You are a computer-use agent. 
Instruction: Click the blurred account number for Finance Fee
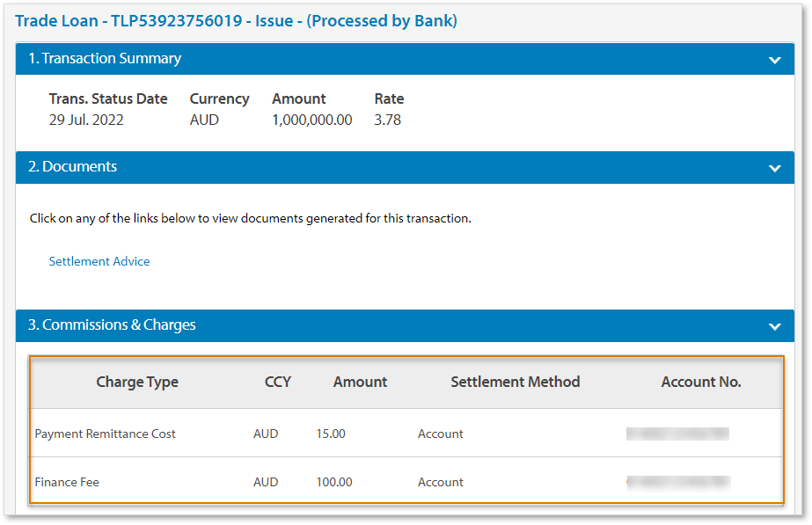point(677,482)
